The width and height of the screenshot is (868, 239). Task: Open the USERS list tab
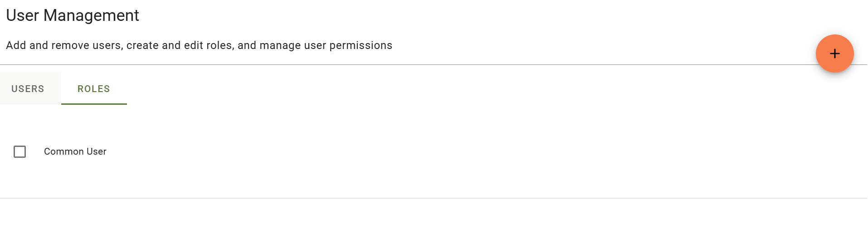click(x=28, y=89)
